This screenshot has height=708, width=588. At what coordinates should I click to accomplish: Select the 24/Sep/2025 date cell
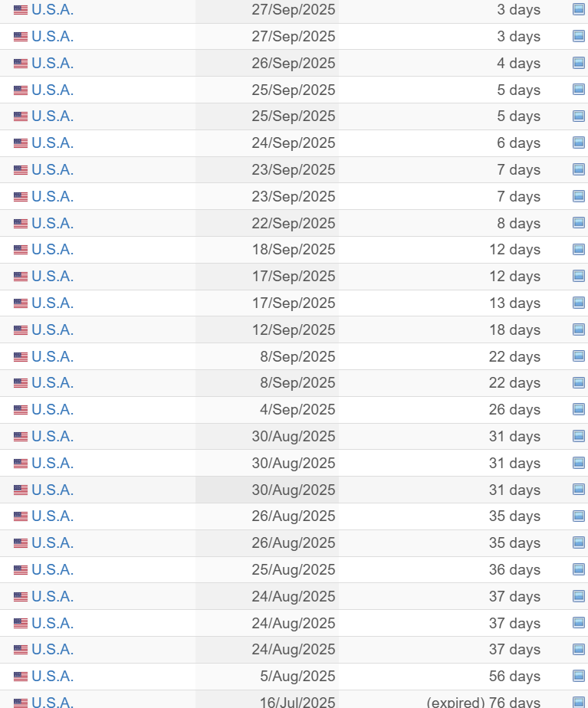(294, 143)
